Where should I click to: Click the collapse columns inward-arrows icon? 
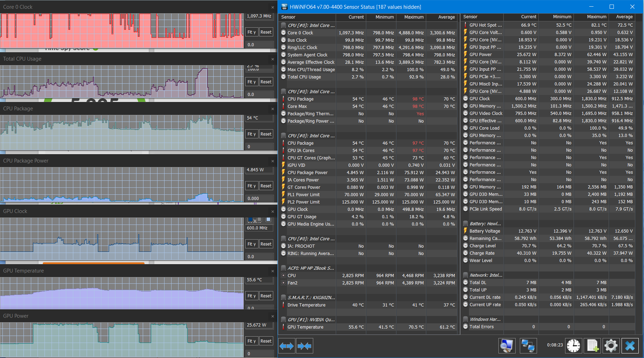point(304,346)
